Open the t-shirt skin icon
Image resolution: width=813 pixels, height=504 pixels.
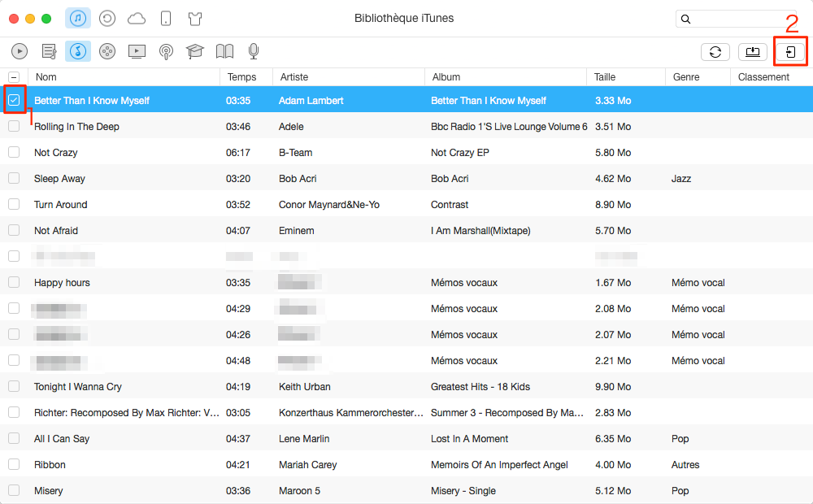click(195, 20)
